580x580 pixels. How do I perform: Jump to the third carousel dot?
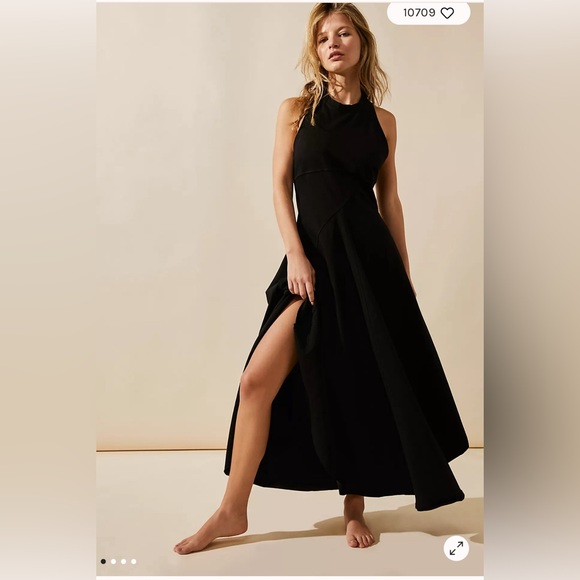pyautogui.click(x=124, y=562)
